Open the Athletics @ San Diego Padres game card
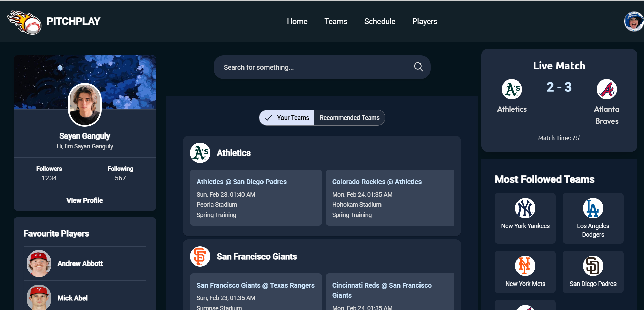Image resolution: width=644 pixels, height=310 pixels. pos(256,198)
